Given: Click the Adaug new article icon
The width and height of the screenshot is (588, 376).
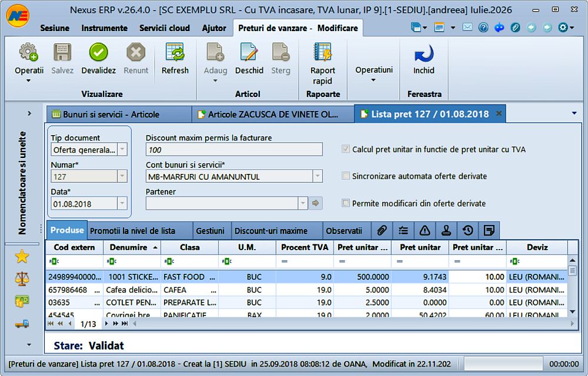Looking at the screenshot, I should click(215, 52).
